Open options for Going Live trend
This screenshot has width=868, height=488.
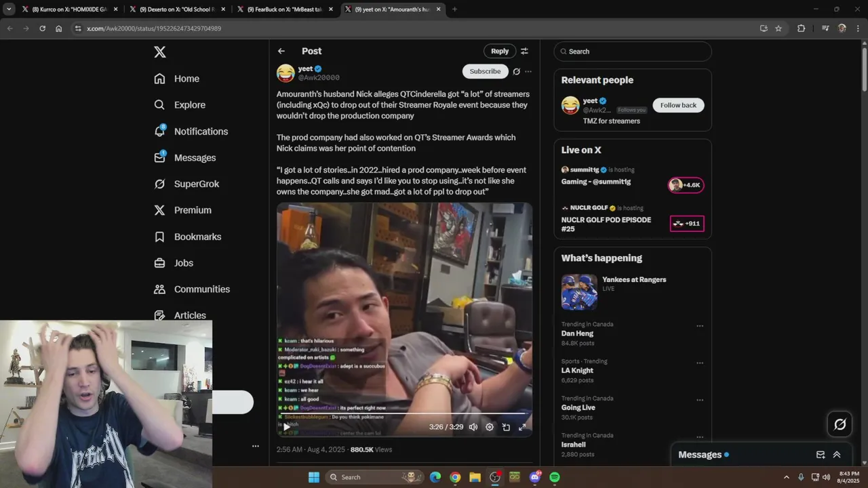(x=700, y=400)
